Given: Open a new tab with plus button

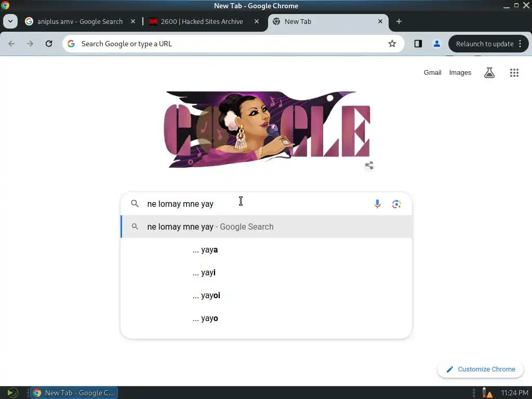Looking at the screenshot, I should (x=399, y=21).
